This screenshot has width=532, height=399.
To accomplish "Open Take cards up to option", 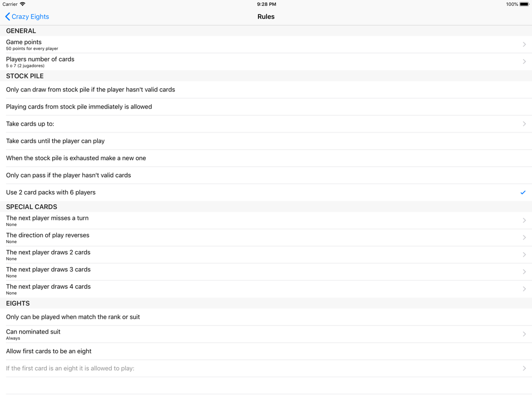I will click(266, 124).
